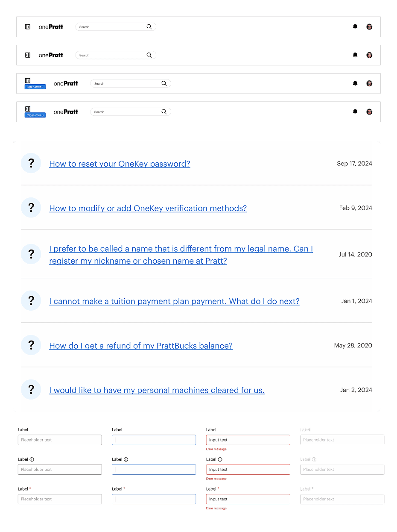Click the 'Placeholder text' field under required Label
This screenshot has height=532, width=397.
(x=60, y=499)
